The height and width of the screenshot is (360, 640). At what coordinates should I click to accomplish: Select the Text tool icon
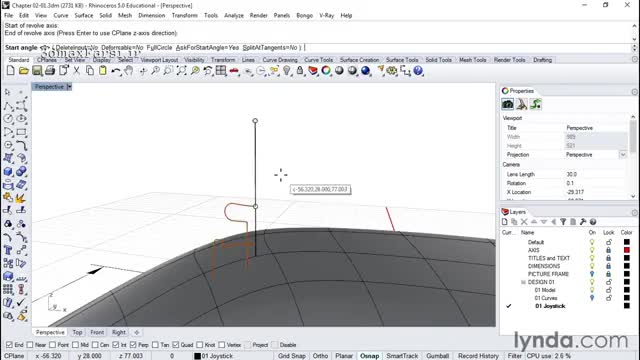tap(8, 250)
